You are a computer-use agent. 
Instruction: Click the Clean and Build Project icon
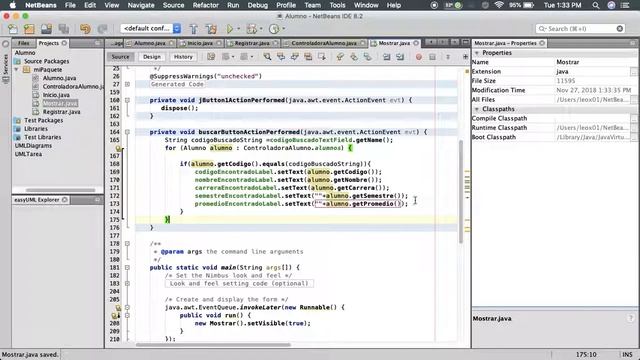pos(211,29)
